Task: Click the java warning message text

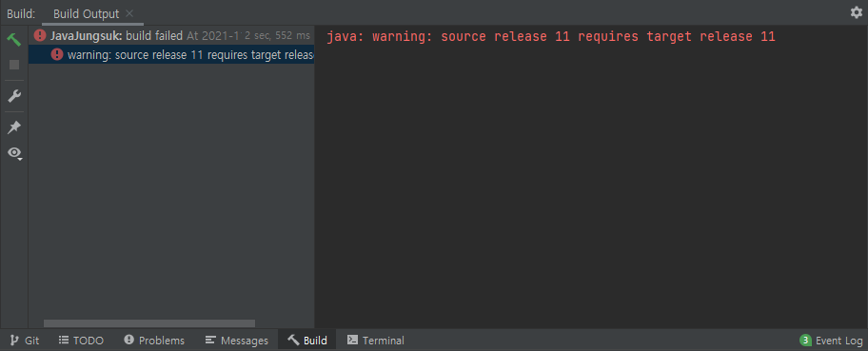Action: click(x=551, y=37)
